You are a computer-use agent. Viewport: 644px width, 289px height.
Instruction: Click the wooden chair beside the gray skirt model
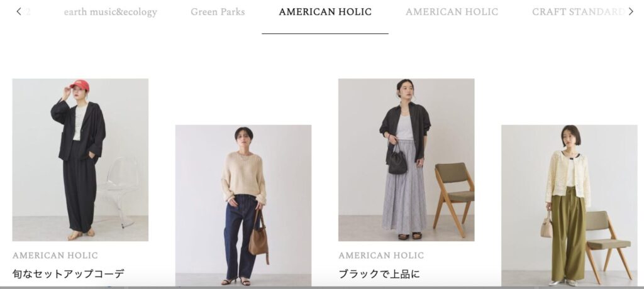[454, 199]
